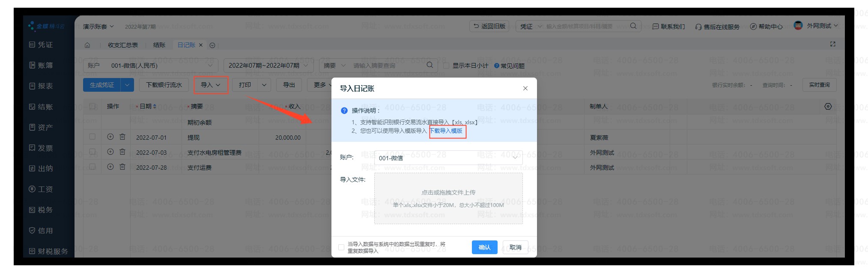Expand the 打印 arrow dropdown
The height and width of the screenshot is (273, 868).
coord(264,85)
